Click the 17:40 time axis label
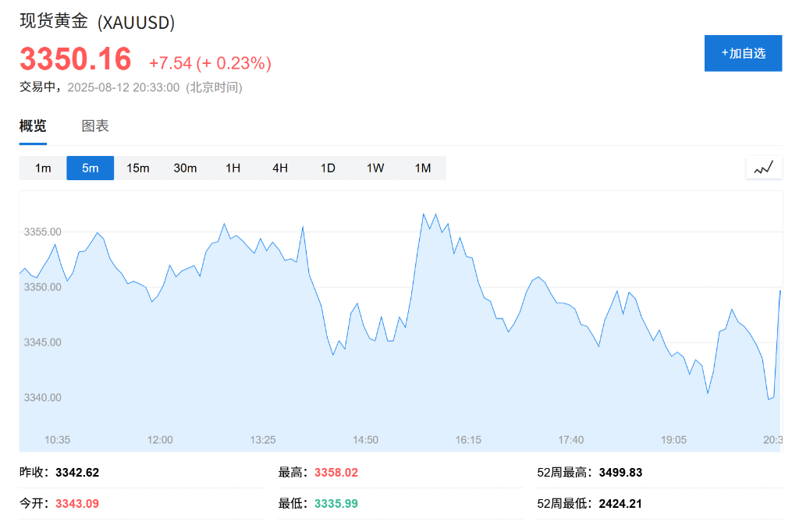The height and width of the screenshot is (532, 799). click(x=571, y=440)
